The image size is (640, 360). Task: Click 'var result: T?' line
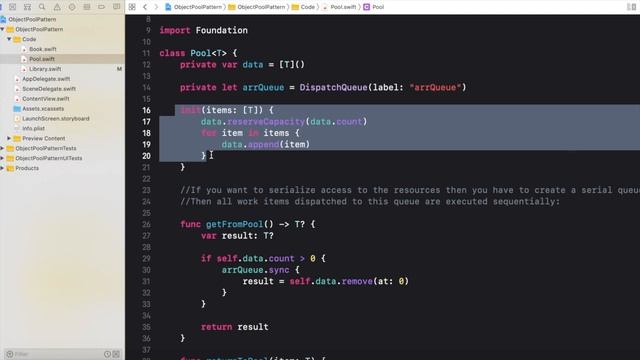(x=237, y=236)
